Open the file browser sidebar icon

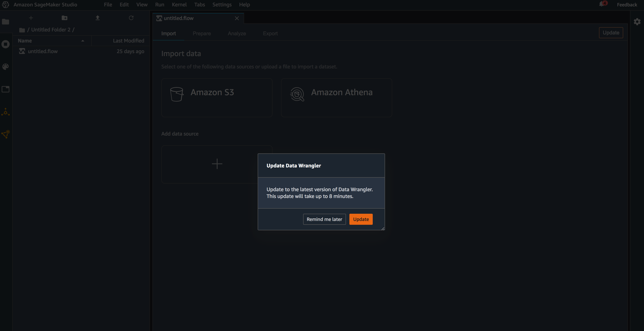pyautogui.click(x=6, y=22)
